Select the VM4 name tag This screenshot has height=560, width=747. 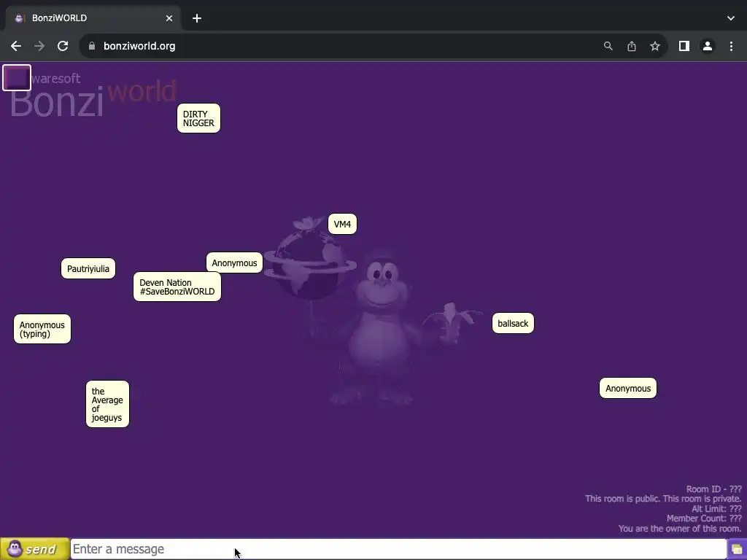[342, 225]
